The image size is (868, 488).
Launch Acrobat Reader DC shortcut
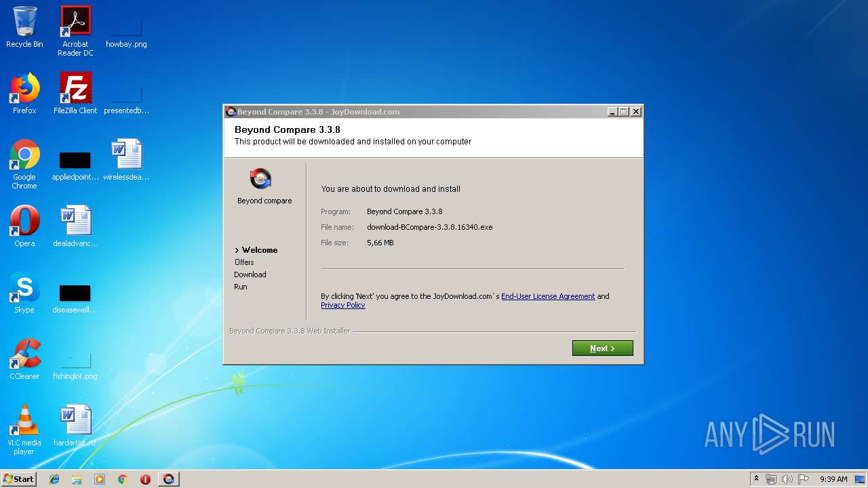pyautogui.click(x=75, y=31)
